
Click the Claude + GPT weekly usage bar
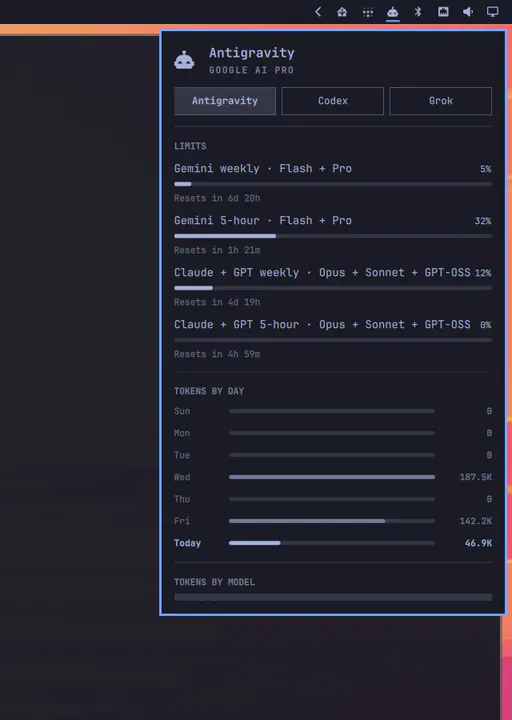[x=333, y=288]
